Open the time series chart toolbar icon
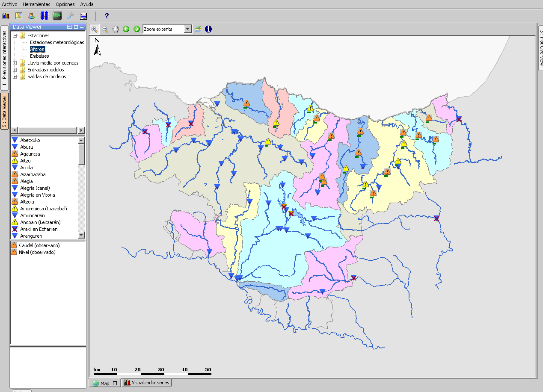 point(6,16)
